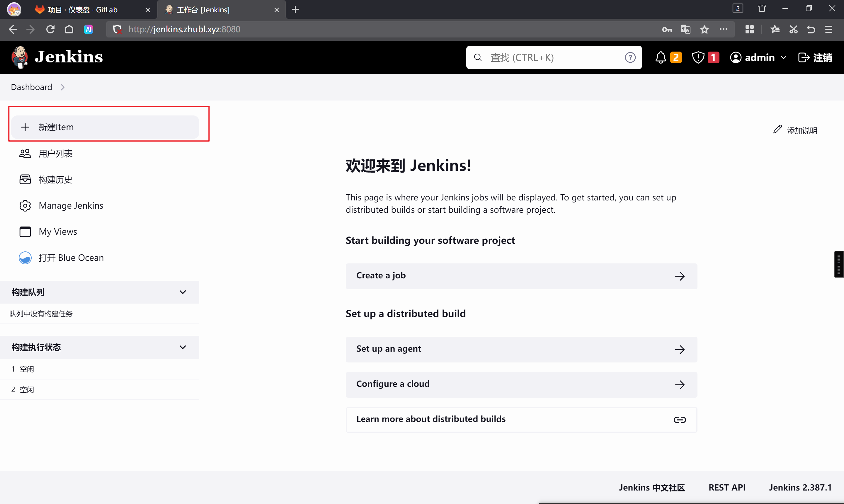Open 构建历史 build history icon
Screen dimensions: 844x504
[25, 179]
